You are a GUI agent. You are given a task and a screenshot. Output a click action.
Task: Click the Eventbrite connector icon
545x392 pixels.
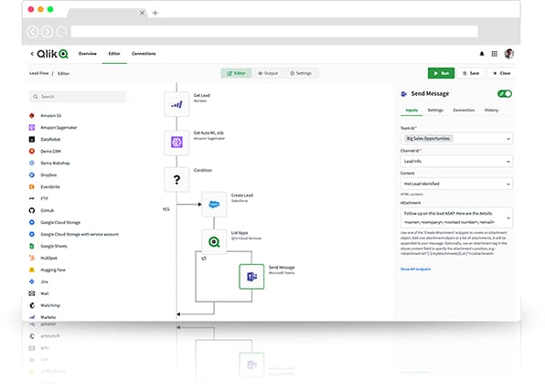click(x=32, y=186)
